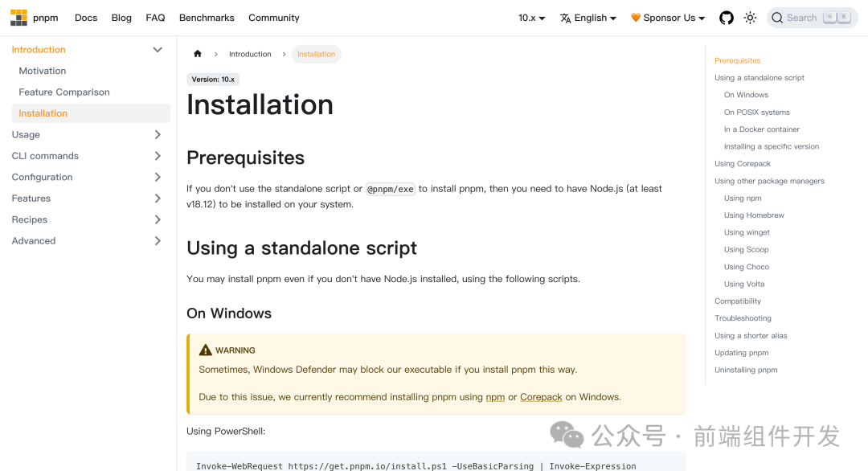Screen dimensions: 868x471
Task: Click the home breadcrumb icon
Action: click(198, 54)
